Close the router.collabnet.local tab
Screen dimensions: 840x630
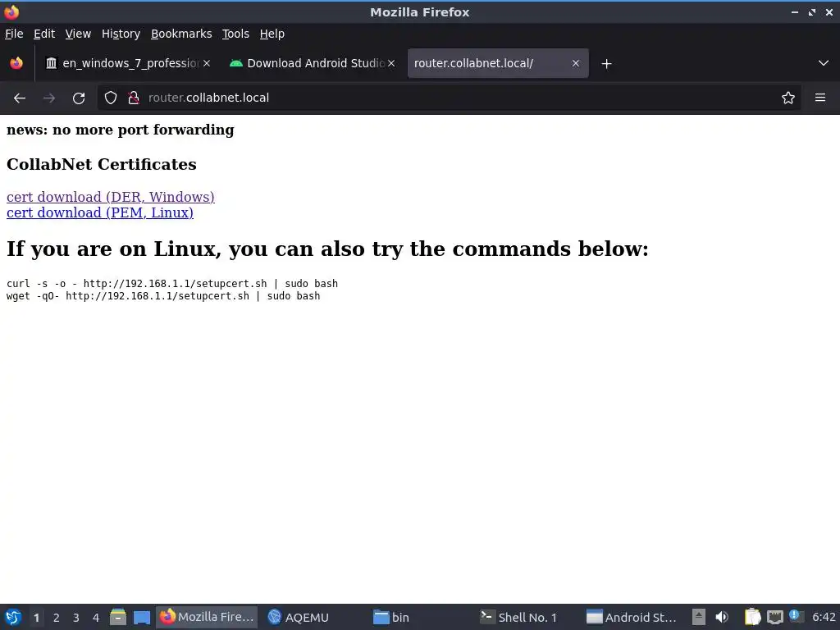575,63
